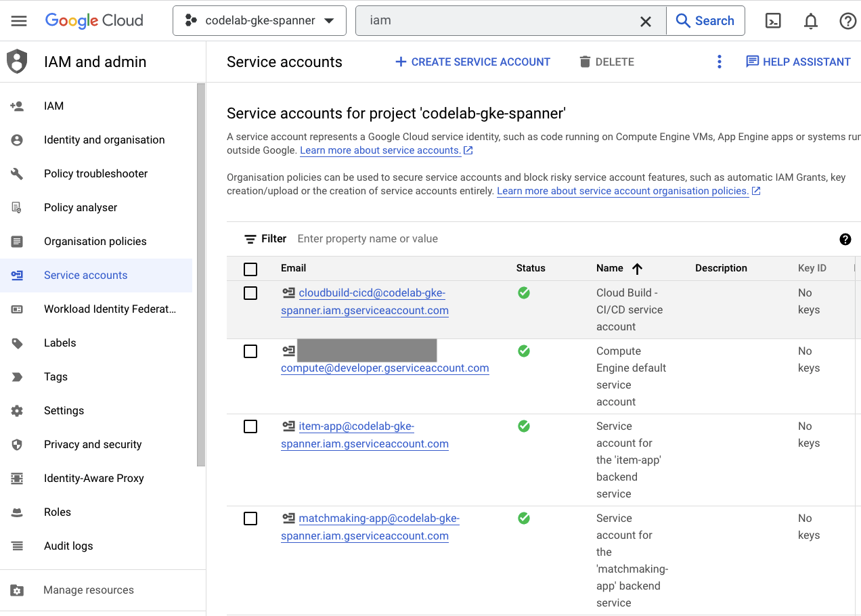861x616 pixels.
Task: Click Create Service Account button
Action: point(472,62)
